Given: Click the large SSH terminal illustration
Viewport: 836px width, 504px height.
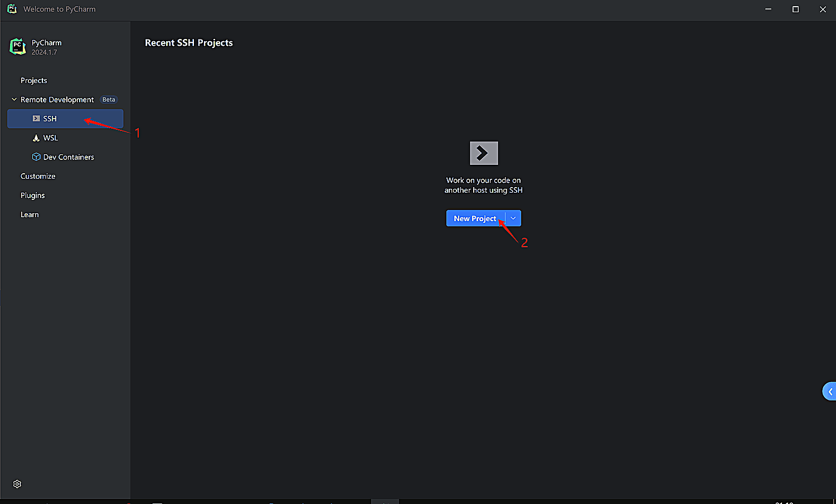Looking at the screenshot, I should click(484, 153).
